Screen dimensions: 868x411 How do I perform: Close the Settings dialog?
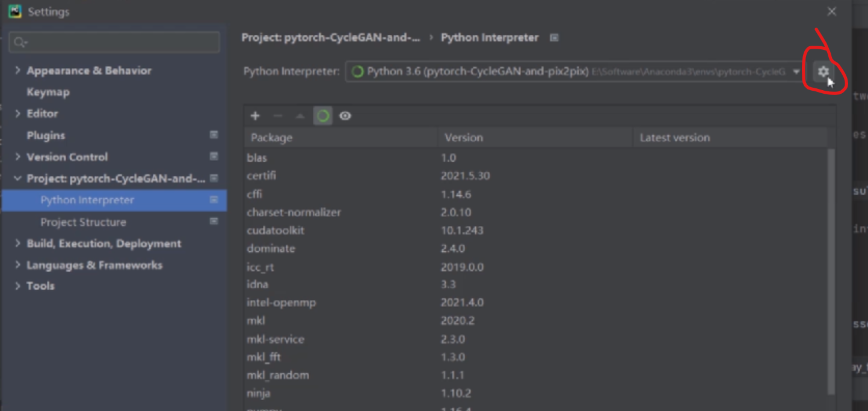click(831, 11)
